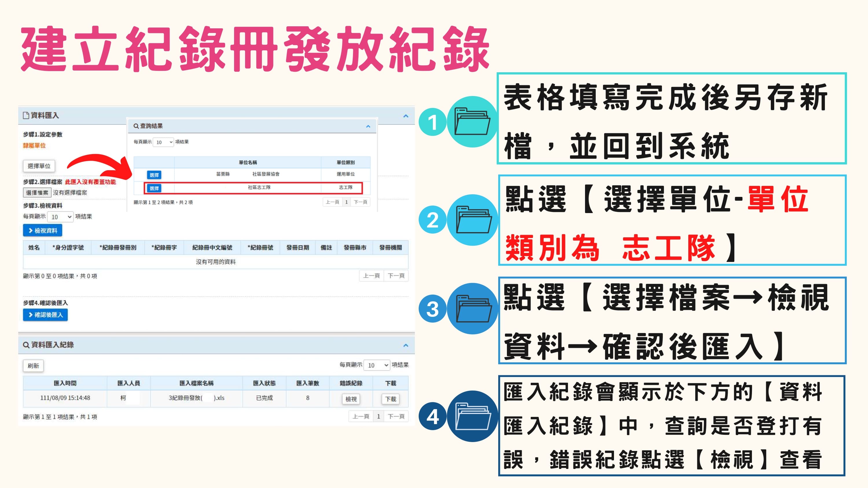The image size is (868, 488).
Task: Click the *紀錄冊號 column header
Action: 260,247
